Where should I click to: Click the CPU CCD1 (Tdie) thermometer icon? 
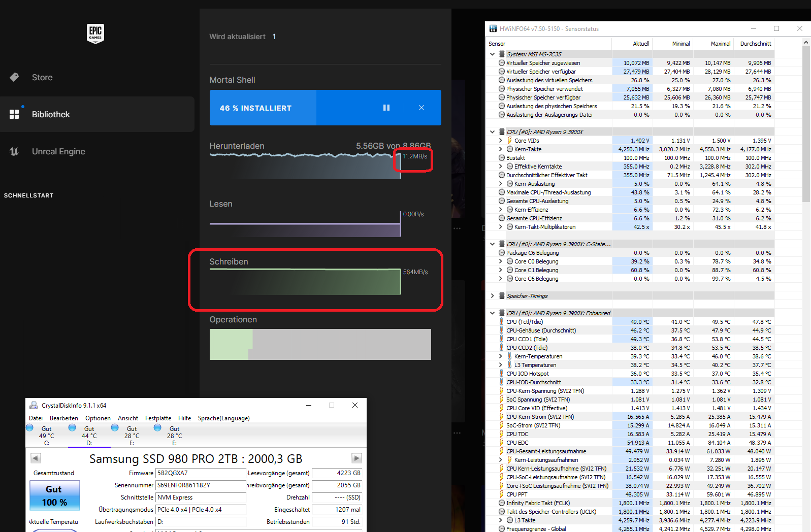pyautogui.click(x=501, y=339)
